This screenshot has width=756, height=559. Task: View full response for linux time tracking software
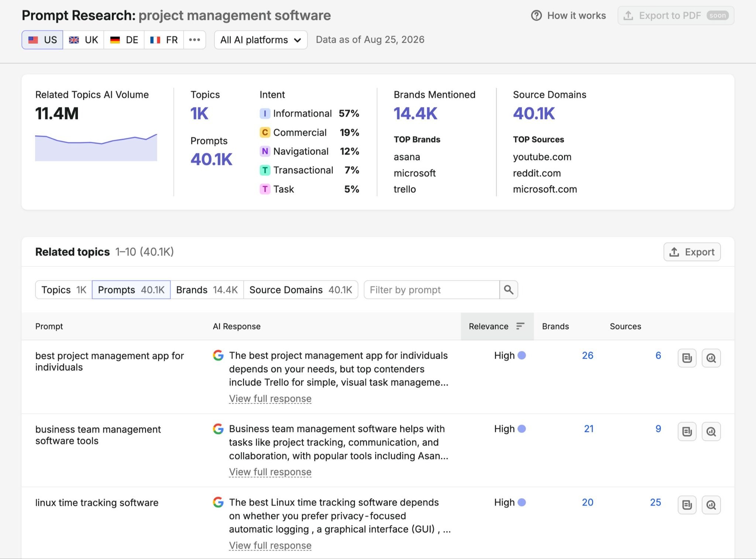270,545
